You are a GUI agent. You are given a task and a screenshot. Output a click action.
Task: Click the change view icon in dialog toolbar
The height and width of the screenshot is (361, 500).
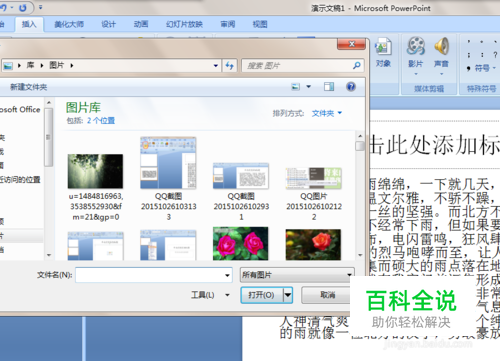296,87
